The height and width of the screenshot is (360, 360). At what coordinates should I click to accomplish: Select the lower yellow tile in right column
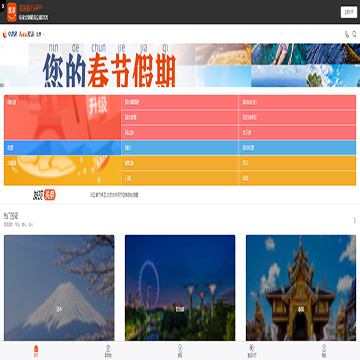click(x=297, y=178)
